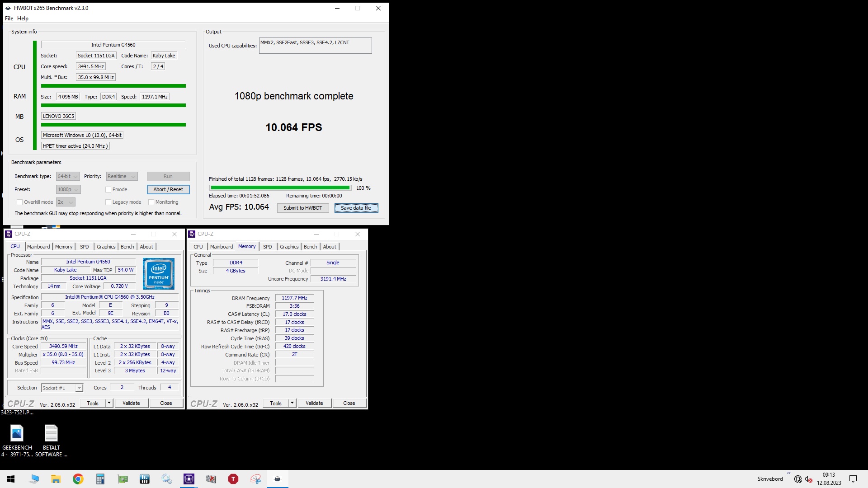
Task: Click the left CPU-Z window title icon
Action: (9, 234)
